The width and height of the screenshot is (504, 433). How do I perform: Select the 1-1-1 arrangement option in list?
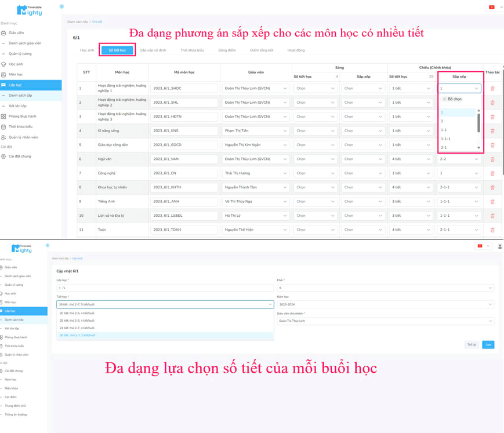point(445,139)
